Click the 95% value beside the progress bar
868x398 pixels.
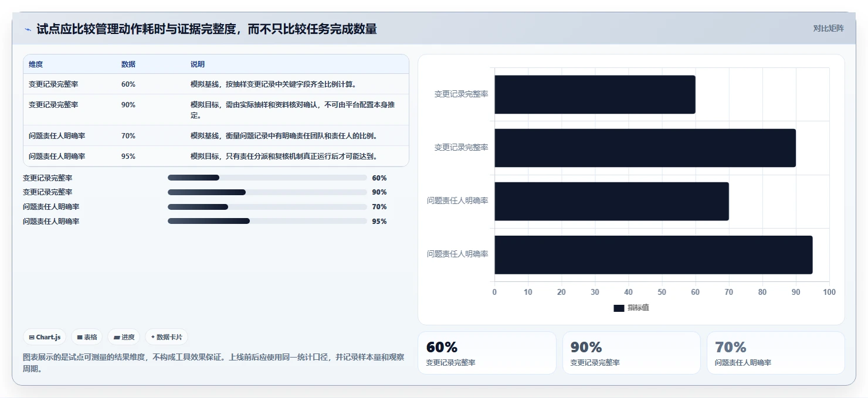point(379,222)
